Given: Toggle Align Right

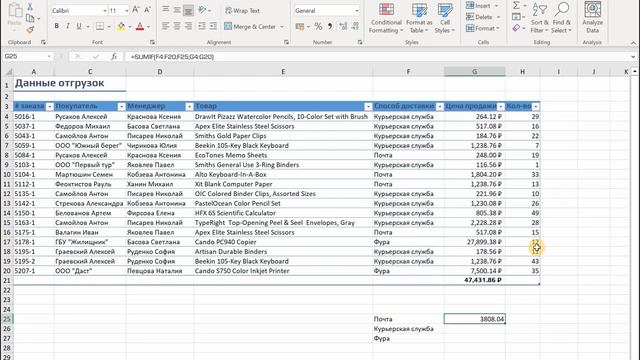Looking at the screenshot, I should pyautogui.click(x=188, y=26).
